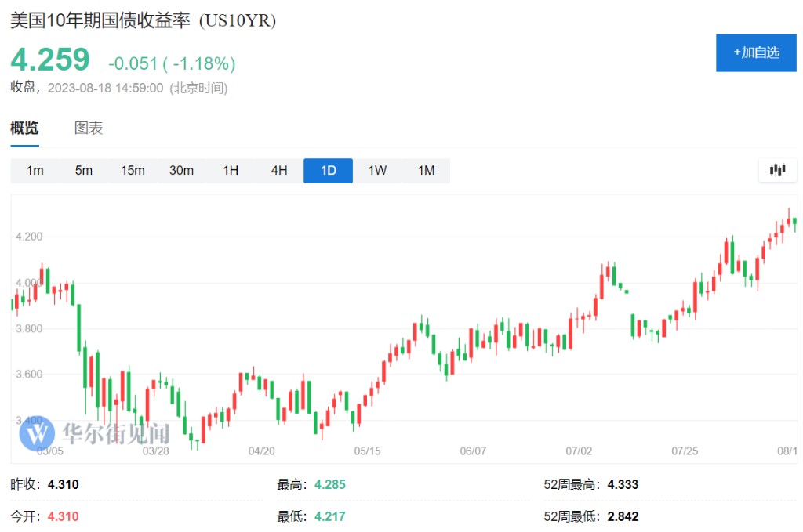Click the 52周最高 value 4.333

pos(623,485)
